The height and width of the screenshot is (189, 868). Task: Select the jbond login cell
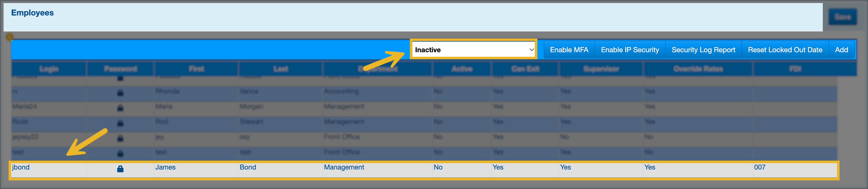(21, 167)
